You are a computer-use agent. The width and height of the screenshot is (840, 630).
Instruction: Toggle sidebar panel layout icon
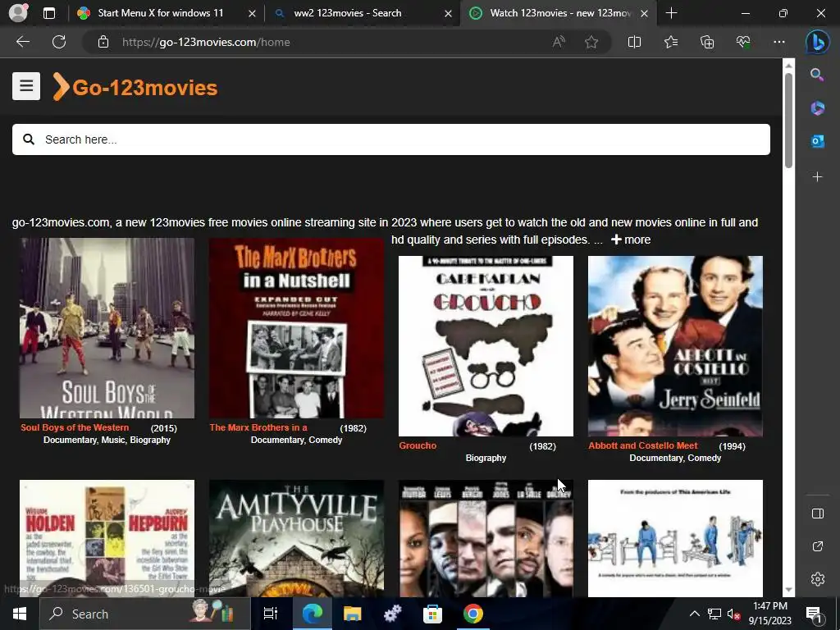(818, 514)
